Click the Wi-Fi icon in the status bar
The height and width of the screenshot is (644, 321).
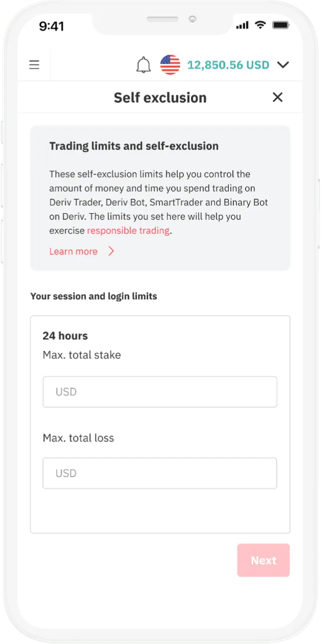pyautogui.click(x=260, y=24)
